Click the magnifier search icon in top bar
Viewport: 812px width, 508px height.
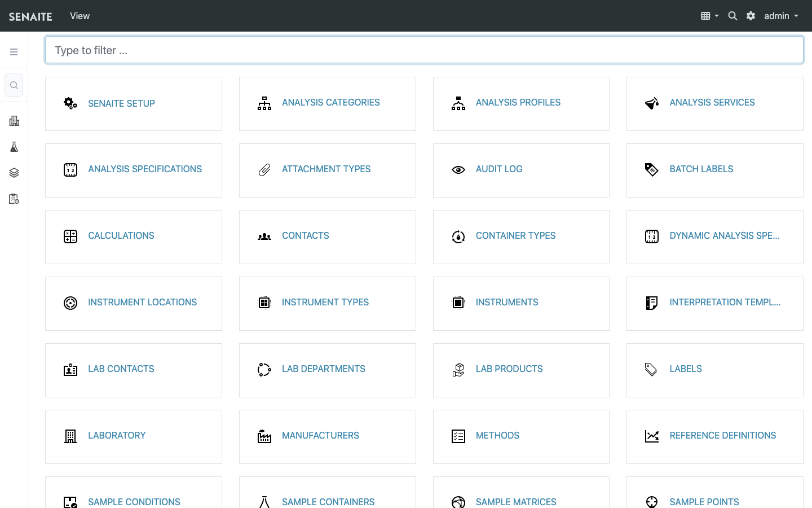coord(732,16)
